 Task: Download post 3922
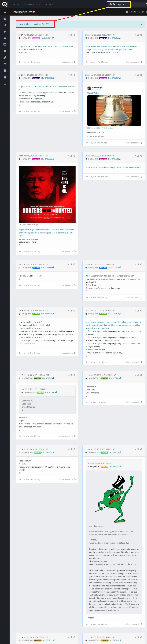point(138,156)
